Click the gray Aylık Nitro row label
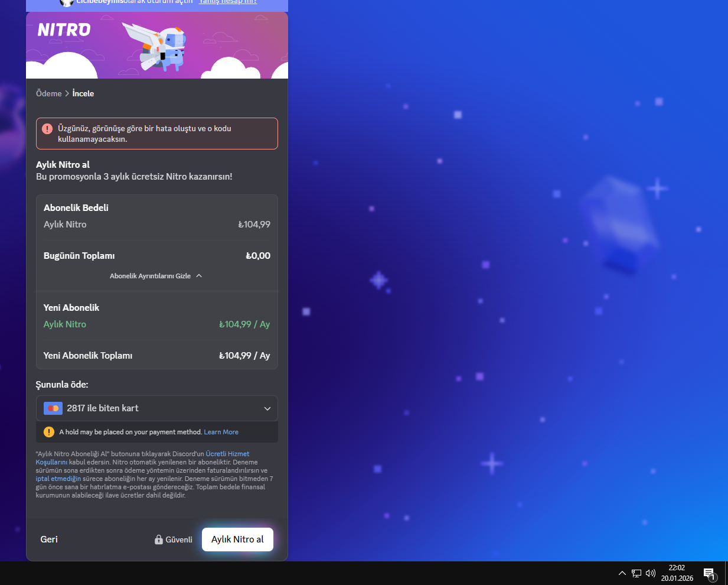This screenshot has height=585, width=728. [x=65, y=225]
